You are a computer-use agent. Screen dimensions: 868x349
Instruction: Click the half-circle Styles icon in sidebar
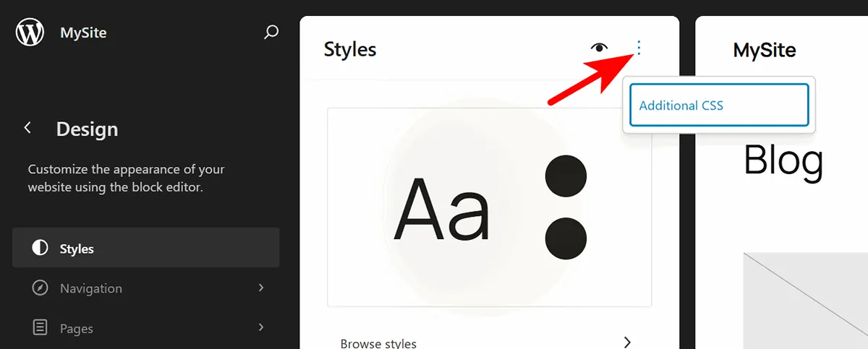point(41,249)
